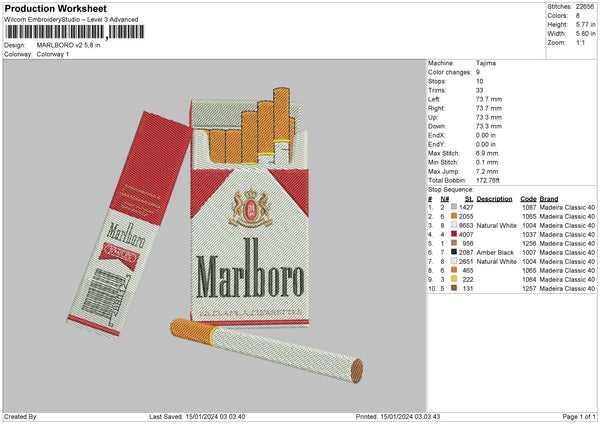Click thread code 1257
The width and height of the screenshot is (600, 424).
pyautogui.click(x=529, y=289)
